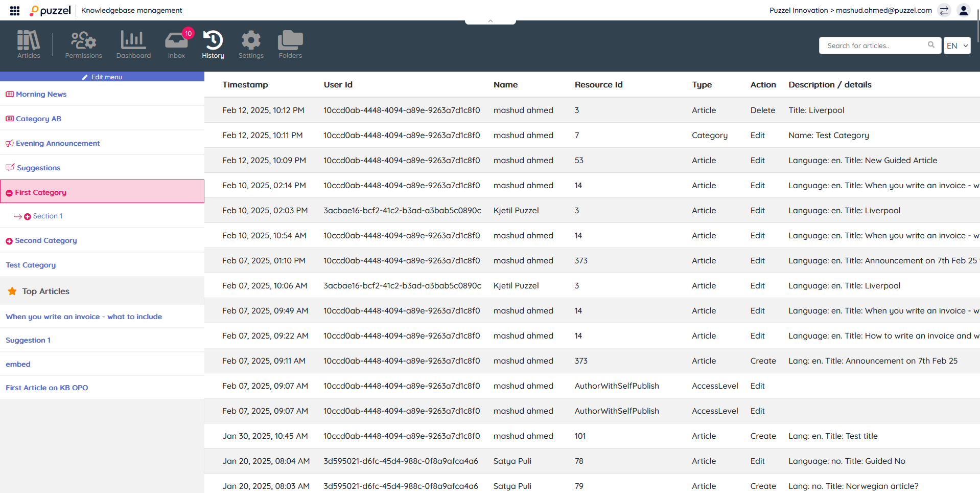Viewport: 980px width, 493px height.
Task: Open the 'embed' top article link
Action: [18, 364]
